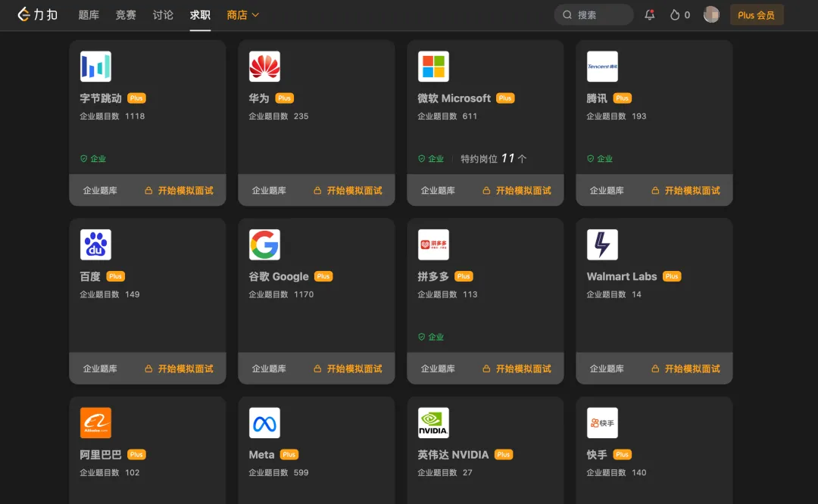The image size is (818, 504).
Task: Start 开始模拟面试 for 华为
Action: tap(348, 190)
